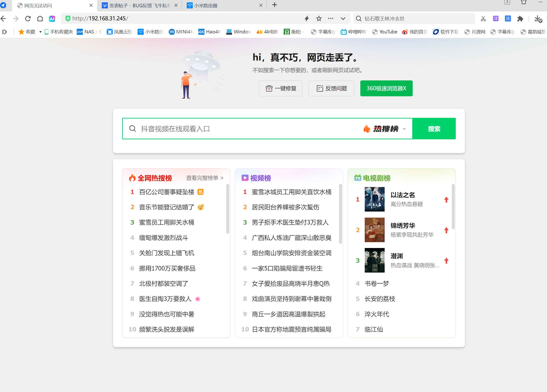Click the 以法之名 drama poster thumbnail
The height and width of the screenshot is (392, 547).
[375, 199]
